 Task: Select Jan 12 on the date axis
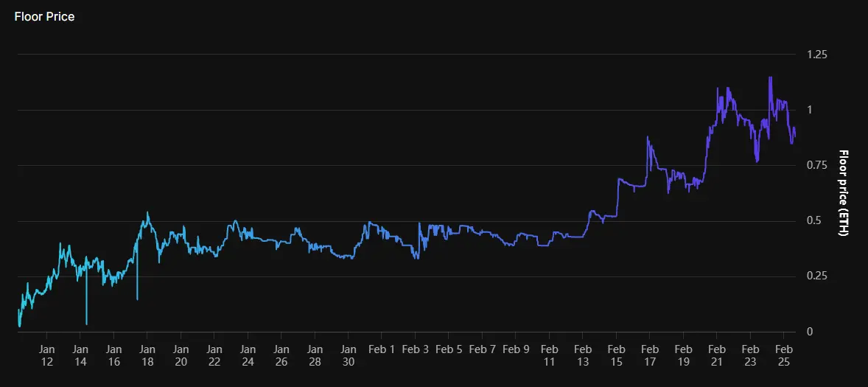pyautogui.click(x=46, y=355)
